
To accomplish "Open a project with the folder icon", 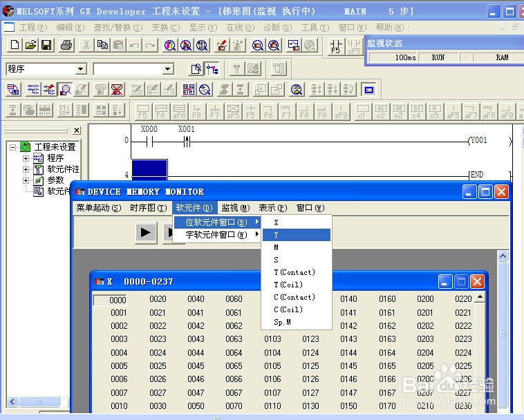I will (30, 45).
